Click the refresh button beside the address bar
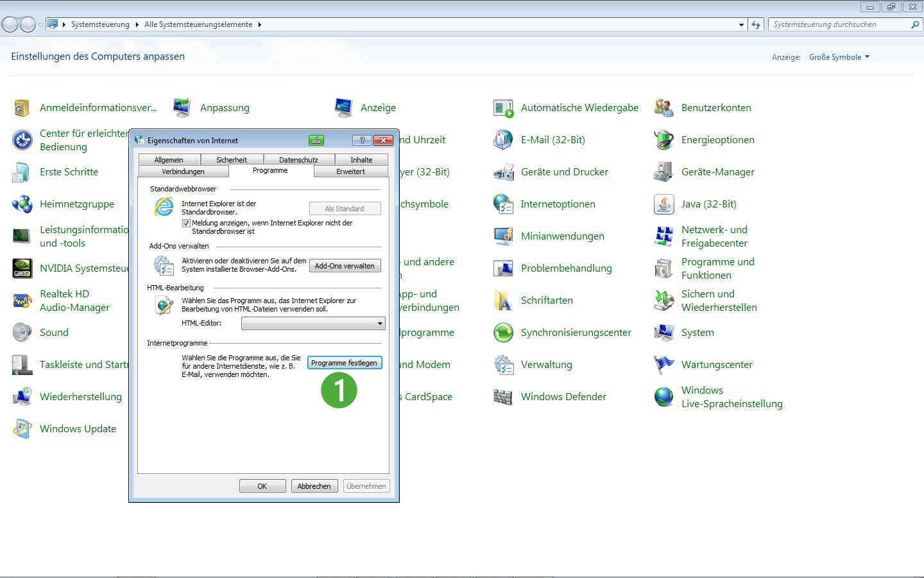The image size is (924, 578). point(757,25)
